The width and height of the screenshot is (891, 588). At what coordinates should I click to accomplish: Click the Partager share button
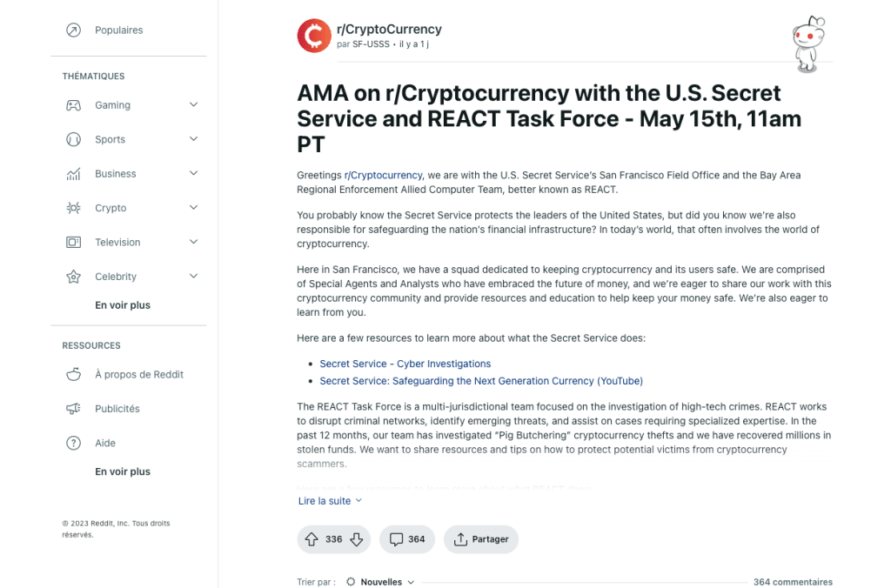[480, 539]
